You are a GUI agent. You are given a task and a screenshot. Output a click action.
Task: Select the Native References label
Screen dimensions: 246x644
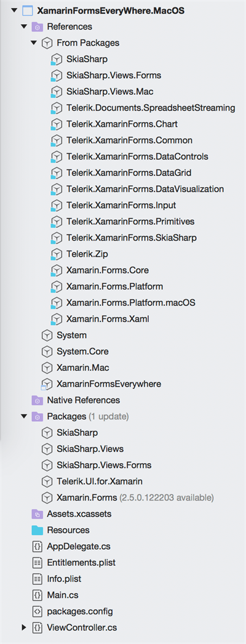click(x=84, y=400)
